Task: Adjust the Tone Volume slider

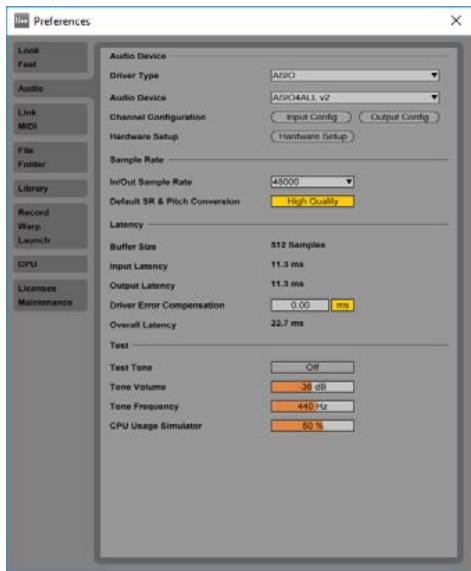Action: pyautogui.click(x=313, y=387)
